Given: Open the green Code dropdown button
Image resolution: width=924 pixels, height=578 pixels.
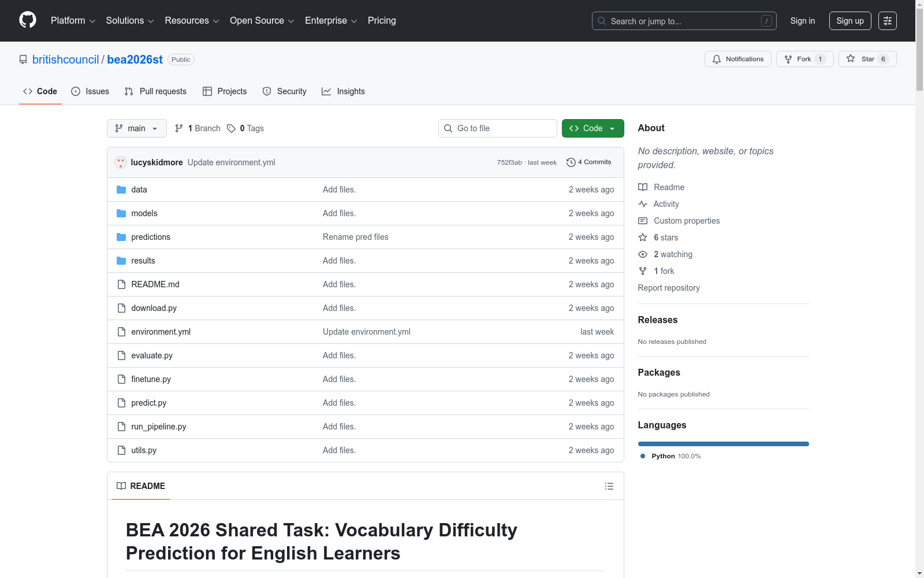Looking at the screenshot, I should [593, 128].
